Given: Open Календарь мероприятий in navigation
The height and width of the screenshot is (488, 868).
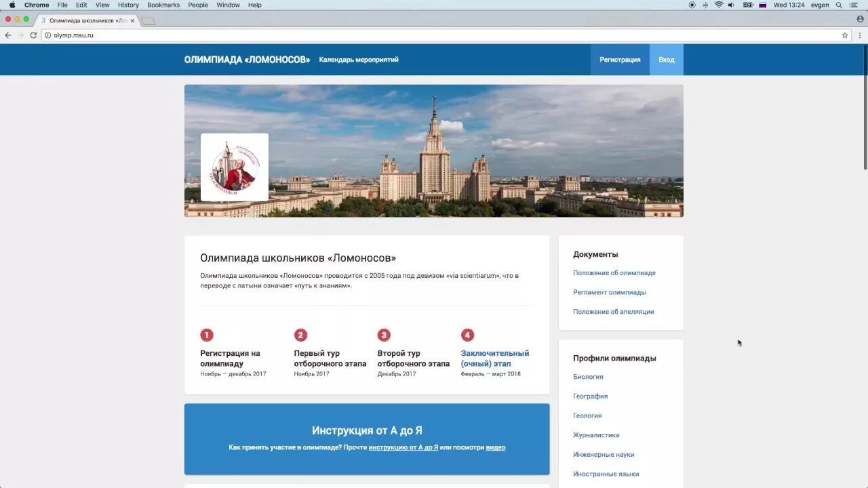Looking at the screenshot, I should 359,60.
